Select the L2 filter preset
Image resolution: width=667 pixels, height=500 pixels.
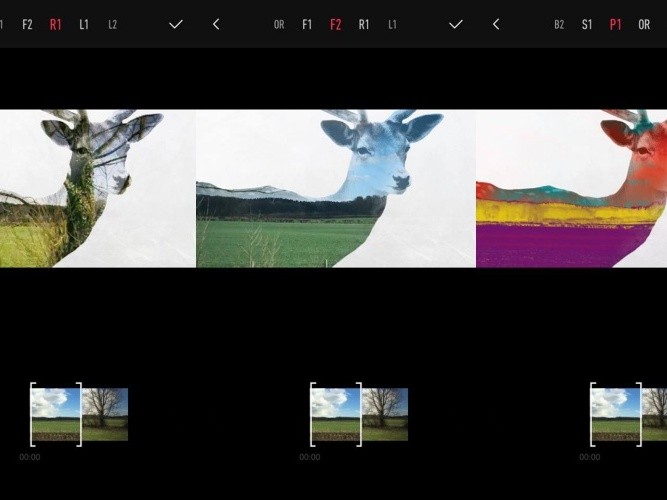(112, 24)
